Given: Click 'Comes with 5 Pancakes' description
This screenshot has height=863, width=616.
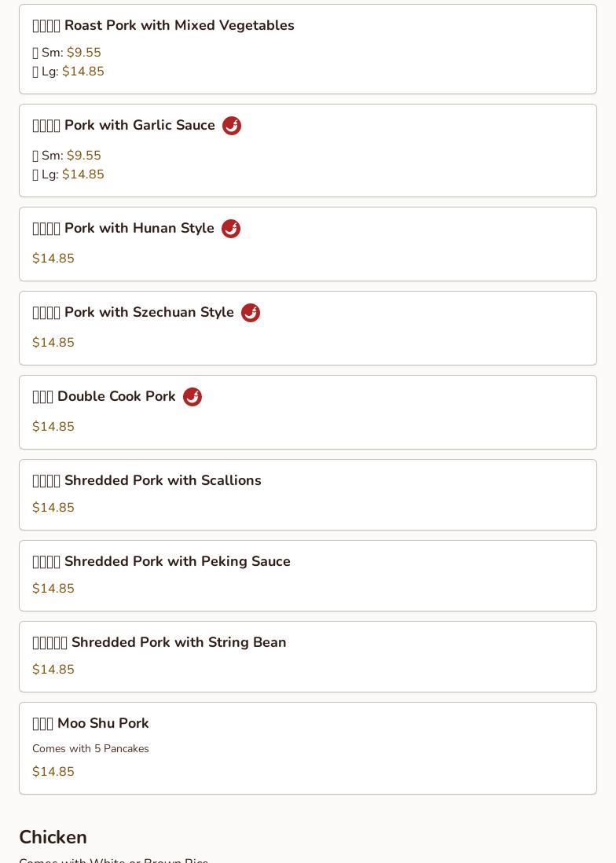Looking at the screenshot, I should tap(90, 748).
